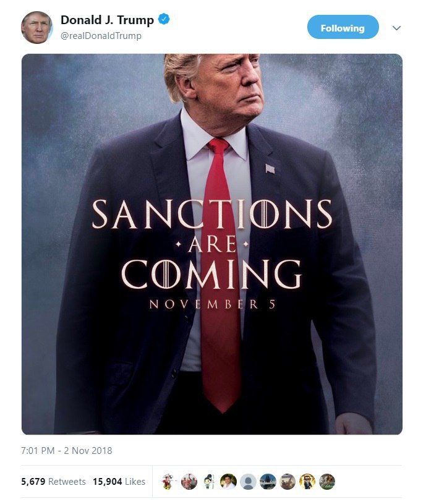The image size is (426, 504).
Task: Click the November 5 text on poster
Action: [213, 304]
